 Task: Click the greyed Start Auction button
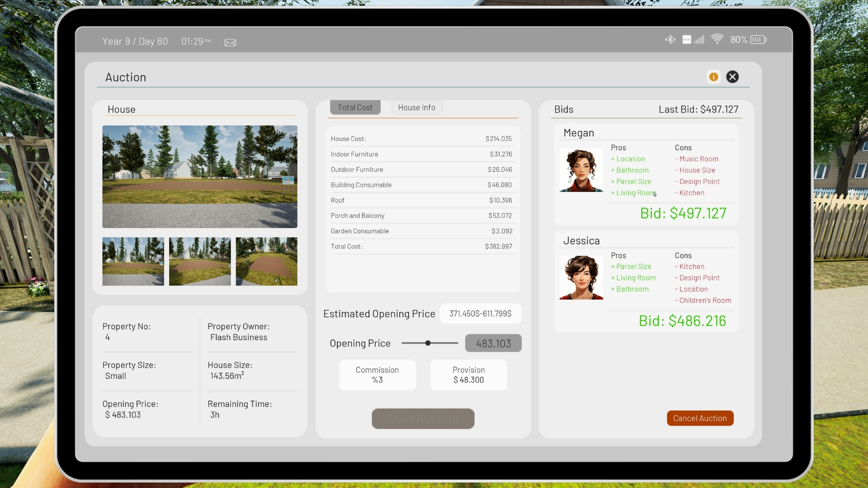[423, 419]
